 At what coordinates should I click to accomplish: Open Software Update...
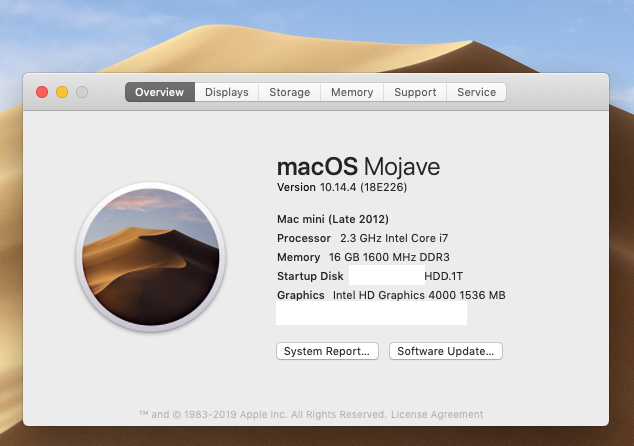click(x=446, y=351)
